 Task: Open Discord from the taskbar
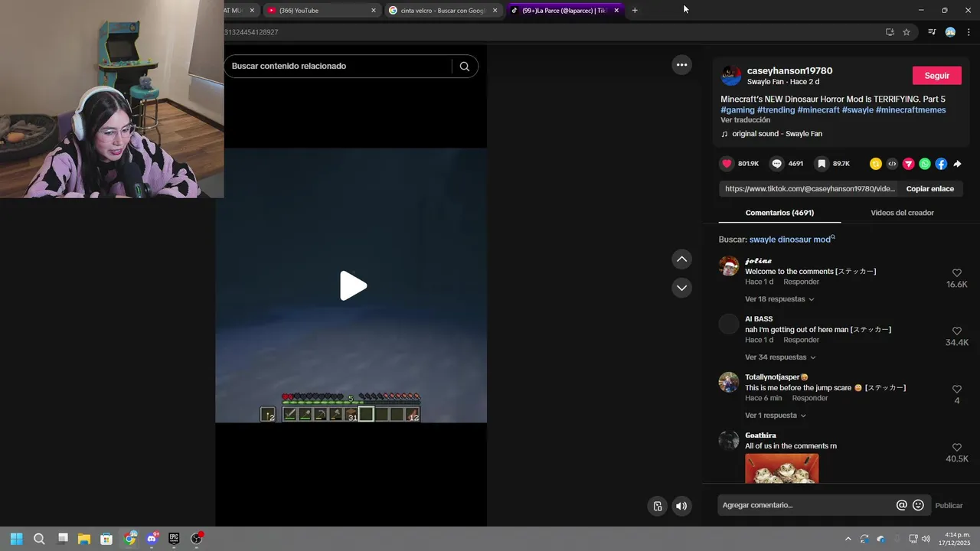pyautogui.click(x=152, y=539)
